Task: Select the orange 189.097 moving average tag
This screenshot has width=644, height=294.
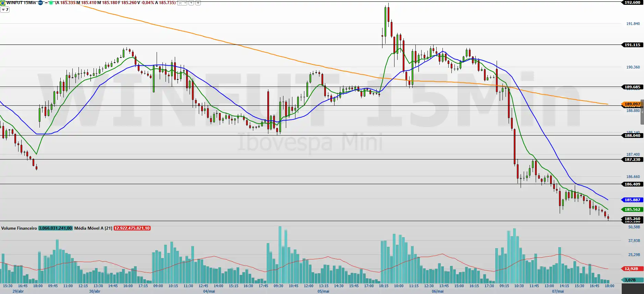Action: pos(631,104)
